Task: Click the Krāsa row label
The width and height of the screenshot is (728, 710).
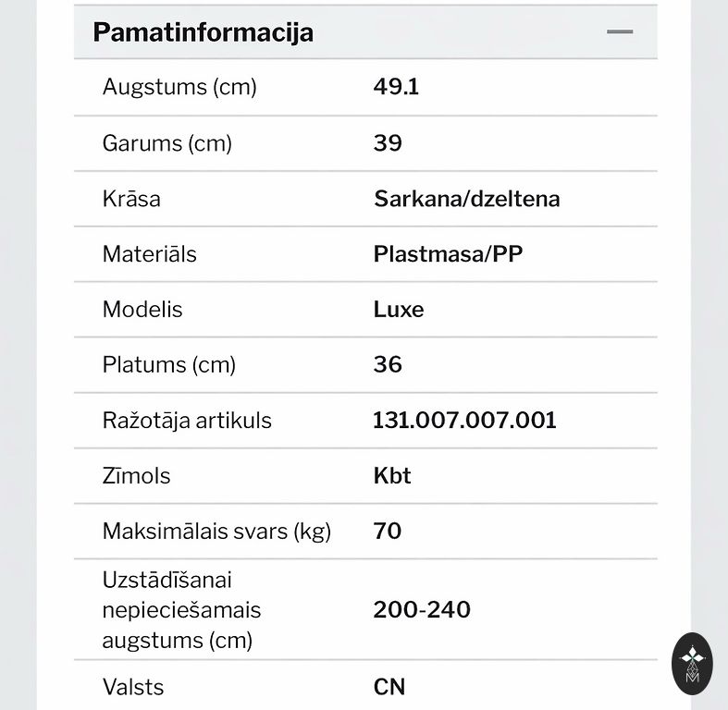Action: point(131,199)
